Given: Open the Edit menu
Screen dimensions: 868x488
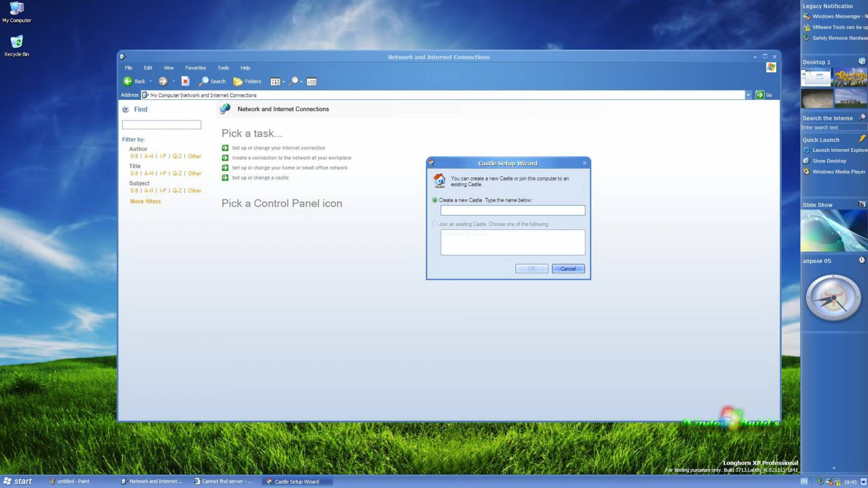Looking at the screenshot, I should (148, 68).
